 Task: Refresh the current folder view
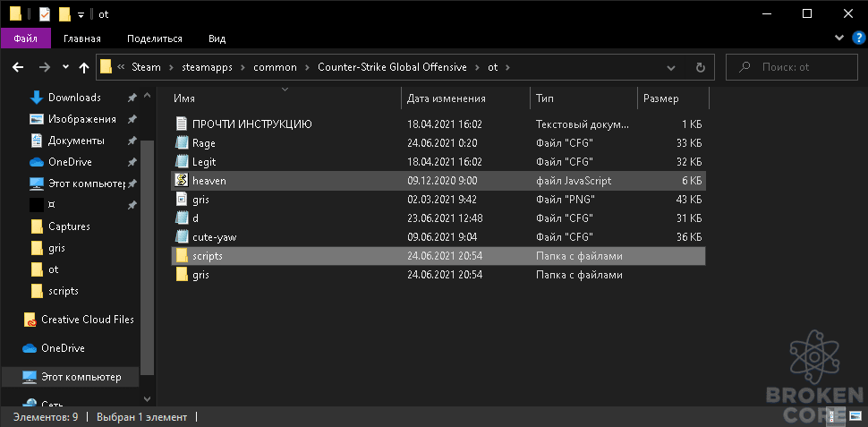coord(701,67)
